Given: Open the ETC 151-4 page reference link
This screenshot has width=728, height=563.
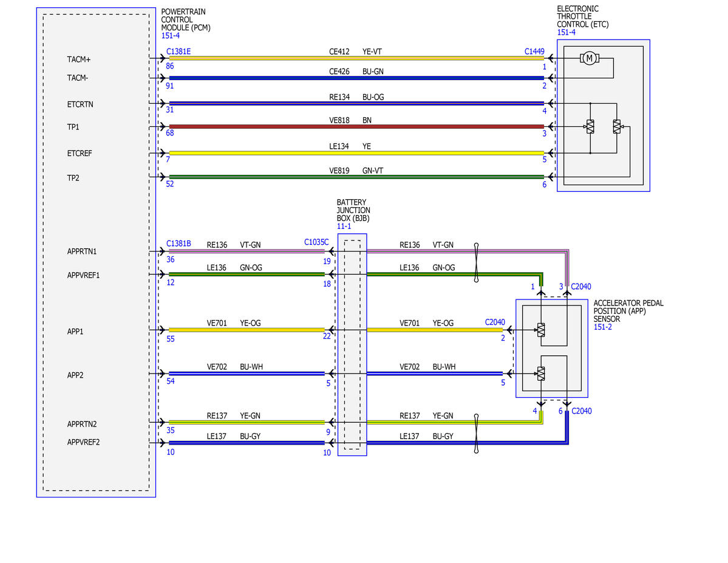Looking at the screenshot, I should [x=566, y=32].
